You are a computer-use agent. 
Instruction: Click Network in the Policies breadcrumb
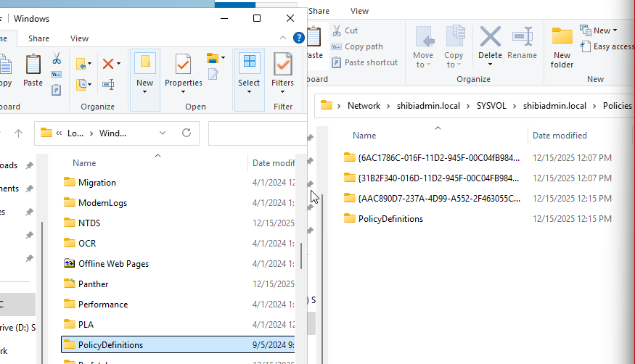pos(364,106)
